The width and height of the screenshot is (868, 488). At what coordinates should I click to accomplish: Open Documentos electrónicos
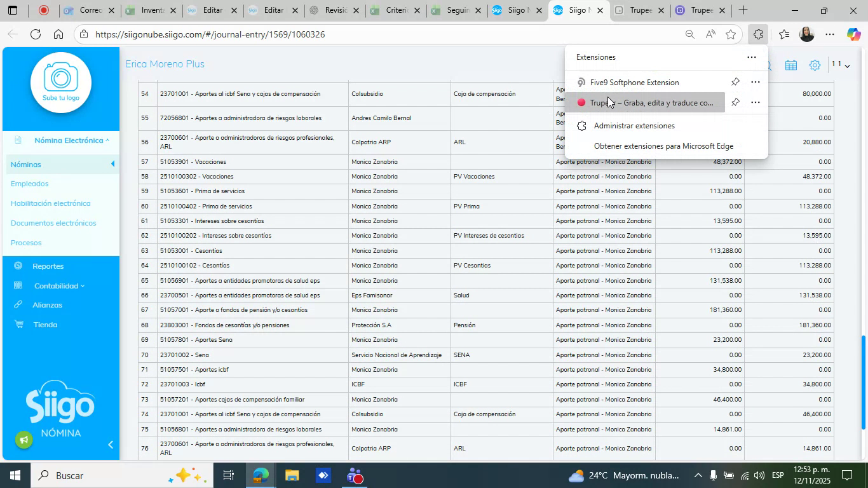click(x=53, y=223)
